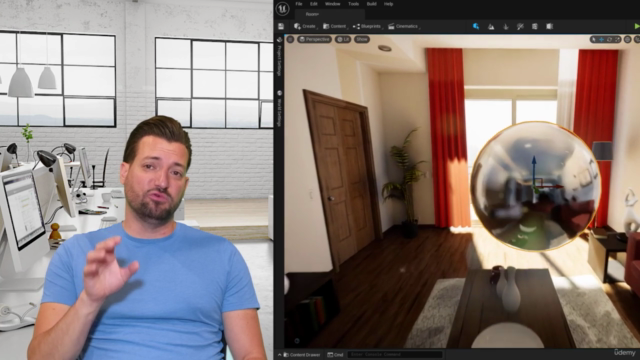The height and width of the screenshot is (360, 640).
Task: Select the reflective sphere in viewport
Action: [x=536, y=186]
